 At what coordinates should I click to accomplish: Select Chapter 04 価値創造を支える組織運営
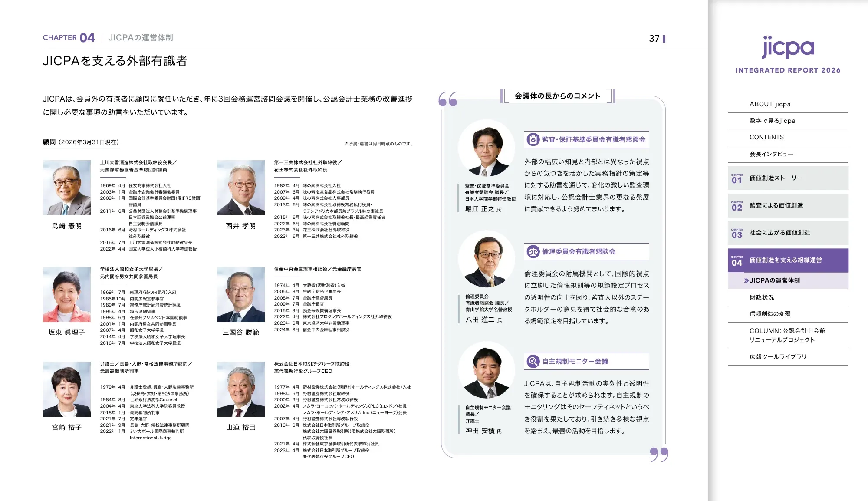click(x=788, y=260)
